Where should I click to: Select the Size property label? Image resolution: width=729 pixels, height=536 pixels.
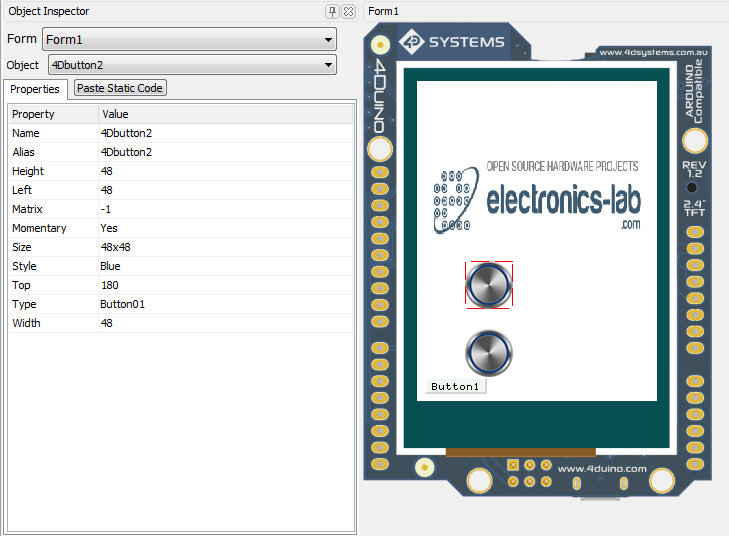coord(22,247)
